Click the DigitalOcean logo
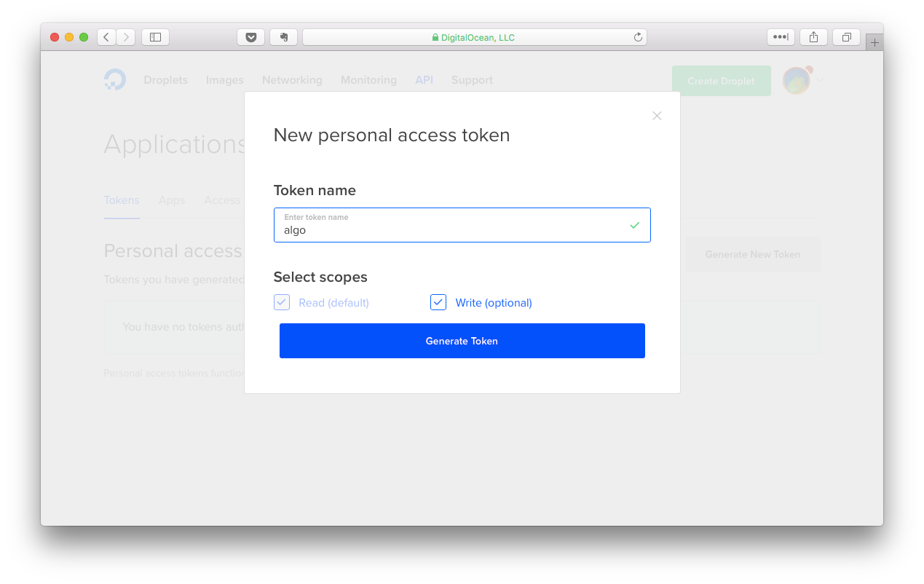Screen dimensions: 924x584 click(115, 79)
